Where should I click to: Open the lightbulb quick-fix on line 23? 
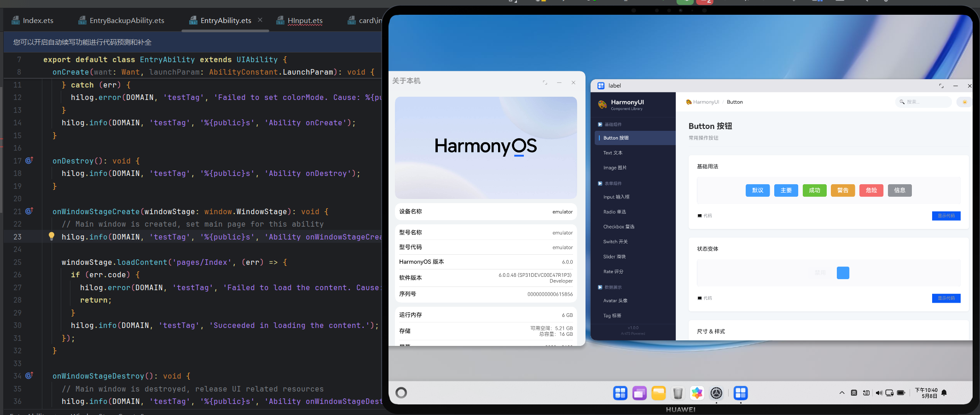point(52,236)
